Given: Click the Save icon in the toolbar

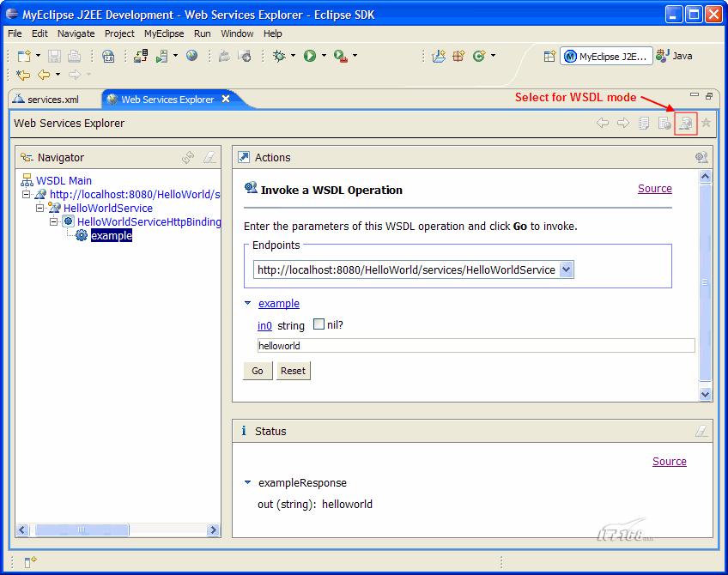Looking at the screenshot, I should click(x=53, y=55).
